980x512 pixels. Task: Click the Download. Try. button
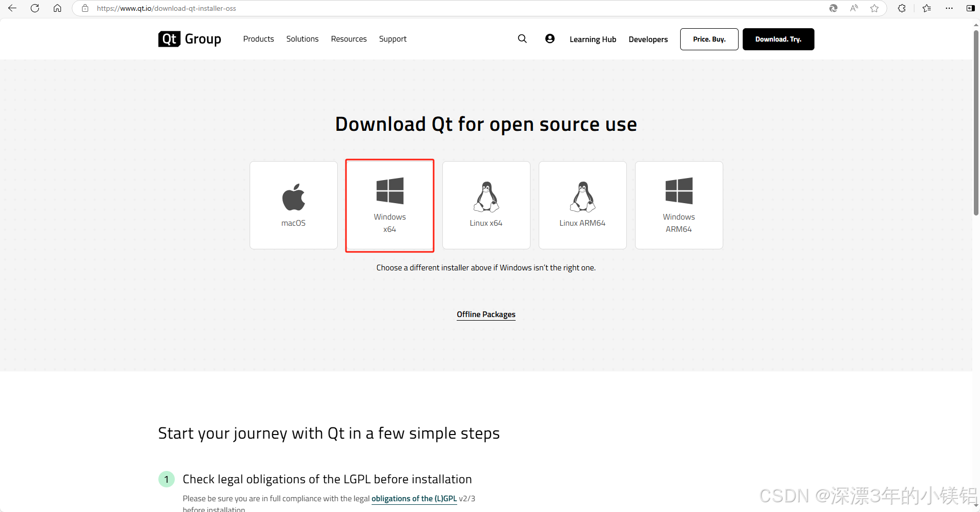coord(778,39)
